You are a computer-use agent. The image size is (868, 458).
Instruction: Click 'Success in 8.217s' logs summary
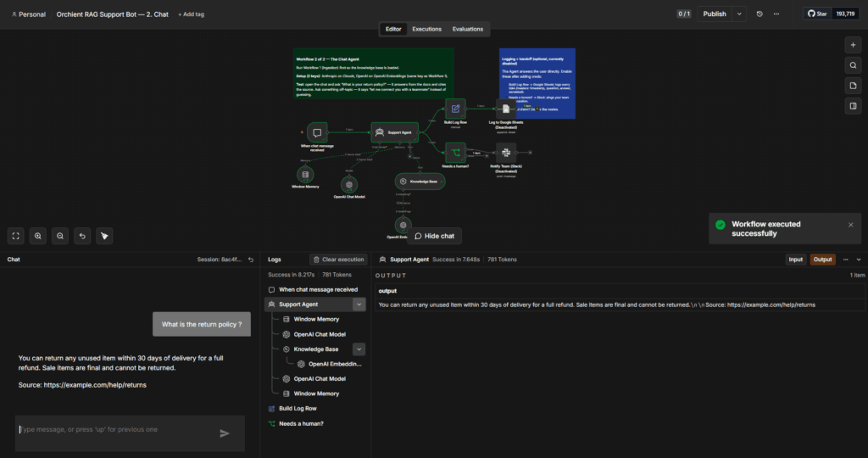(292, 275)
